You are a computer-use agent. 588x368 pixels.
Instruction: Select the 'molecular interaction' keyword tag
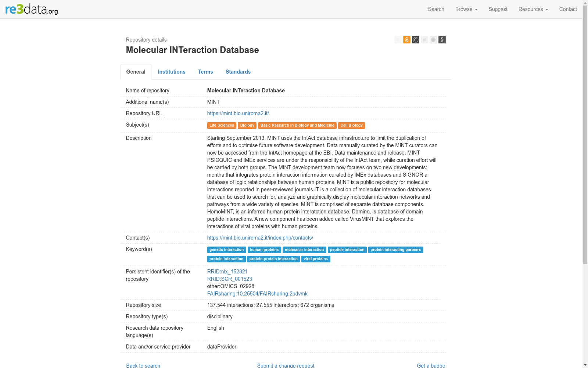pyautogui.click(x=304, y=250)
